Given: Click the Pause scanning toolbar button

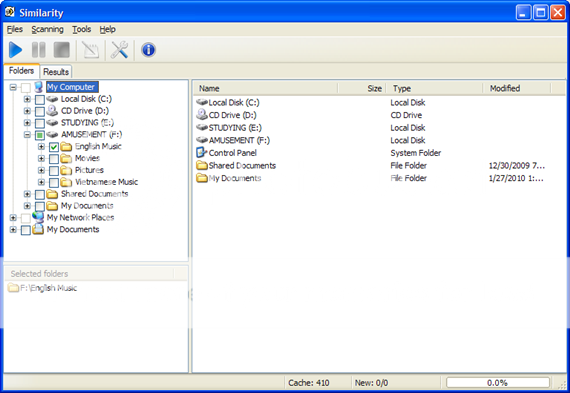Looking at the screenshot, I should click(39, 50).
